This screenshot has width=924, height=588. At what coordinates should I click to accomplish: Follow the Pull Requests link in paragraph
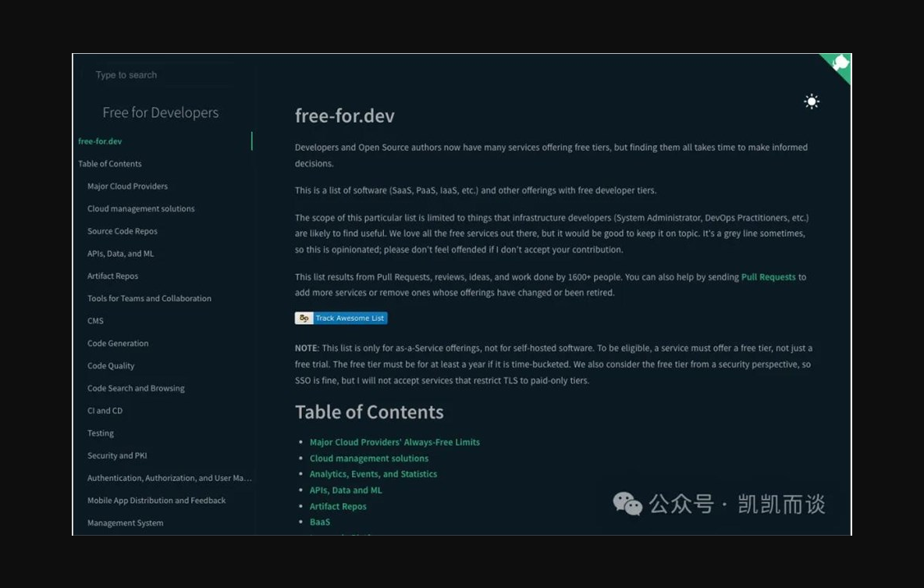click(x=768, y=276)
